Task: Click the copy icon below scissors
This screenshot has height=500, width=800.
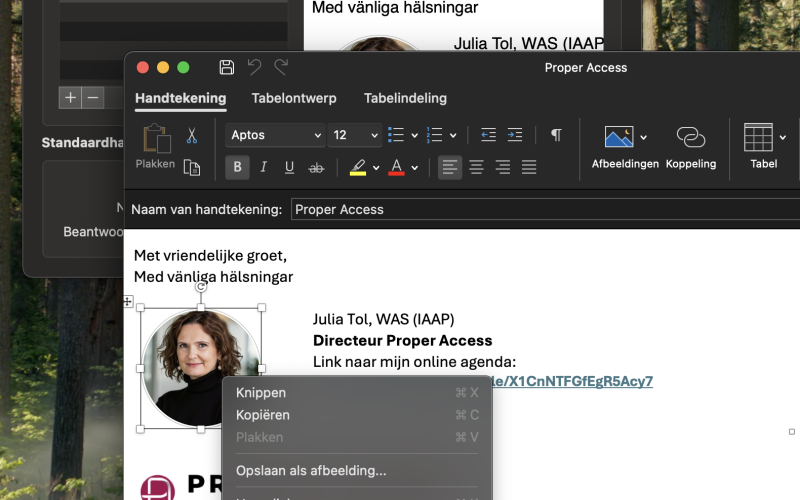Action: pos(192,167)
